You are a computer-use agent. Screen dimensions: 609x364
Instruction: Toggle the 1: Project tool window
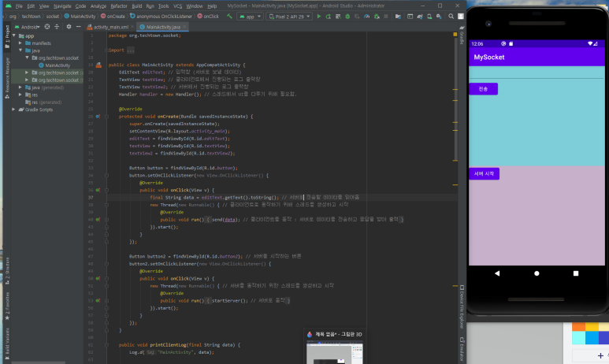(7, 37)
